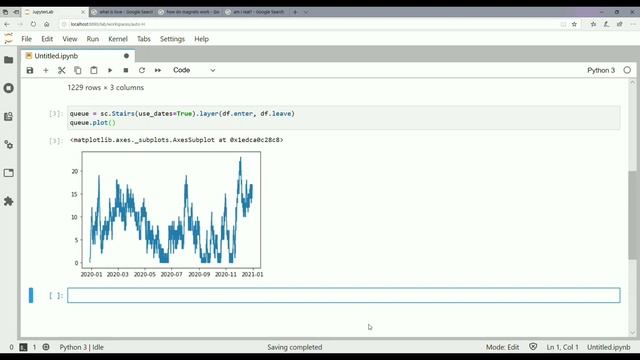Open the Edit menu
This screenshot has width=640, height=360.
pyautogui.click(x=47, y=39)
